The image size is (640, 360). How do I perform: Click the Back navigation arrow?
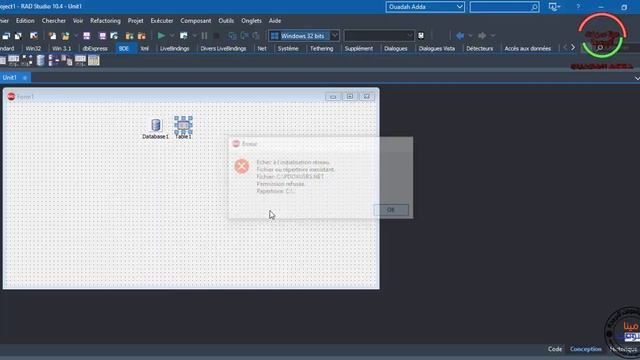point(460,36)
